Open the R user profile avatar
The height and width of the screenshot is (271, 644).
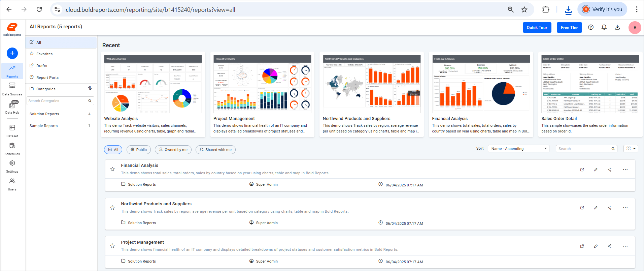pos(635,28)
